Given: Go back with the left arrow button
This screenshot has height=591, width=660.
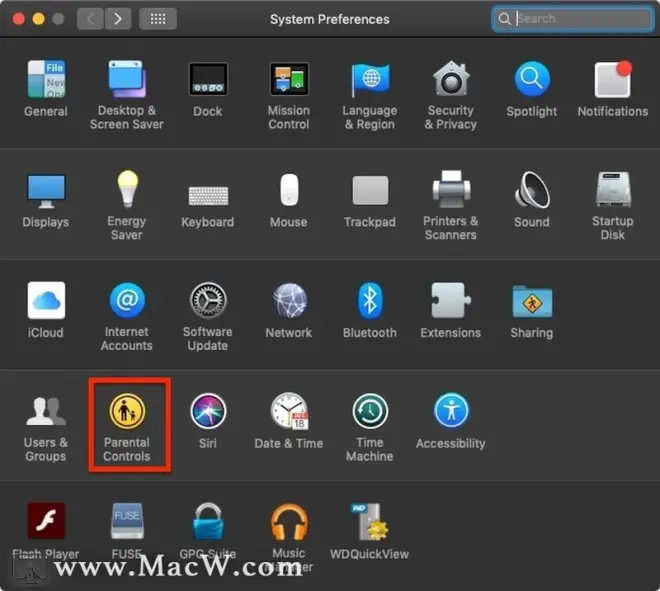Looking at the screenshot, I should point(90,19).
